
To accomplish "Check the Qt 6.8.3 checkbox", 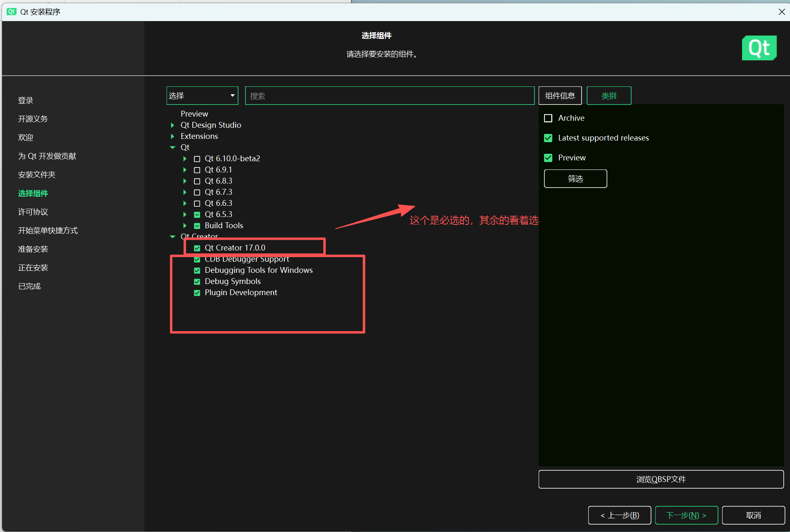I will [x=197, y=181].
